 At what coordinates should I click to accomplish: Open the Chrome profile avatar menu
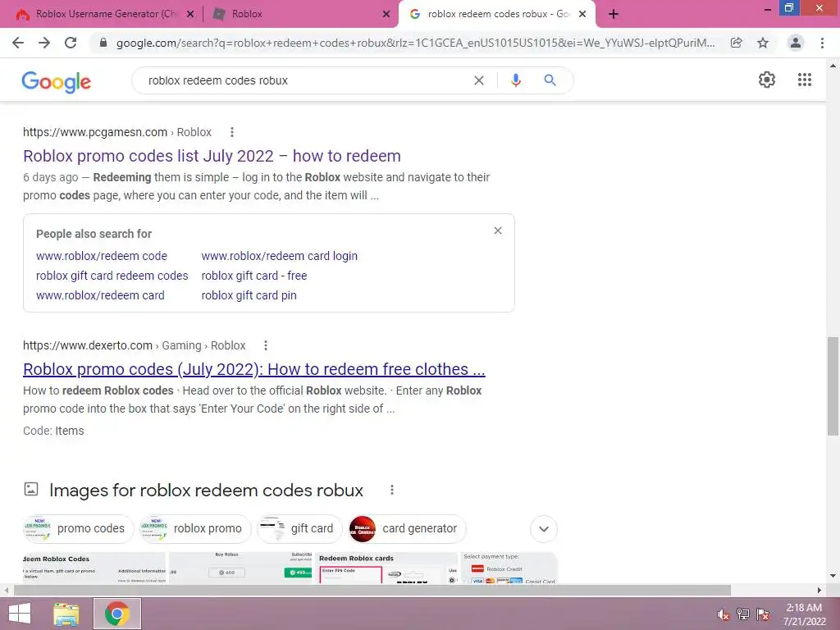(x=796, y=43)
